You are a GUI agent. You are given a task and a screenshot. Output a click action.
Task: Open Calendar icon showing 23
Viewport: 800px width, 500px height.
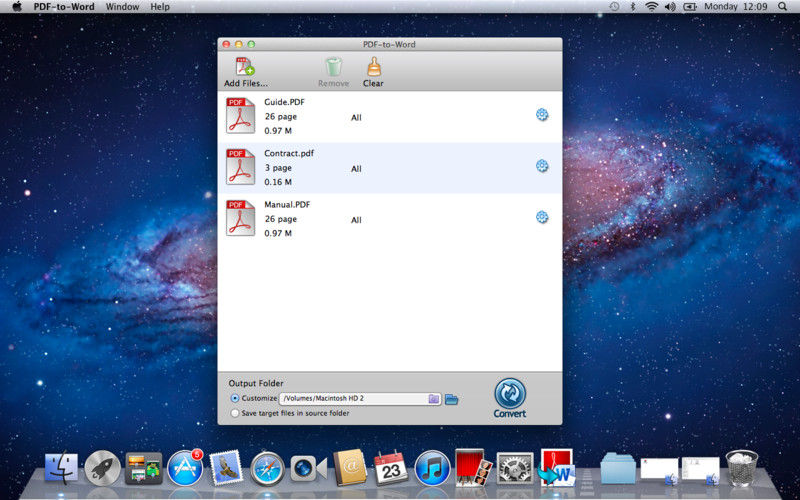(x=391, y=467)
